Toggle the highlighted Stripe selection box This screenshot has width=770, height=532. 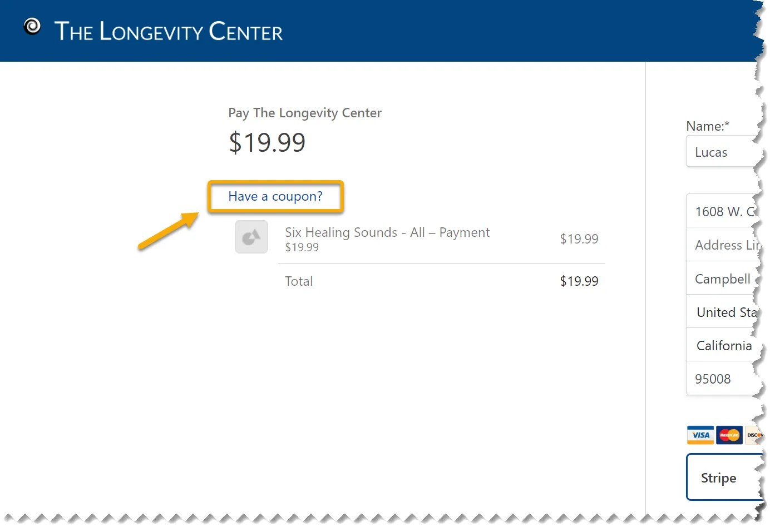click(x=718, y=477)
